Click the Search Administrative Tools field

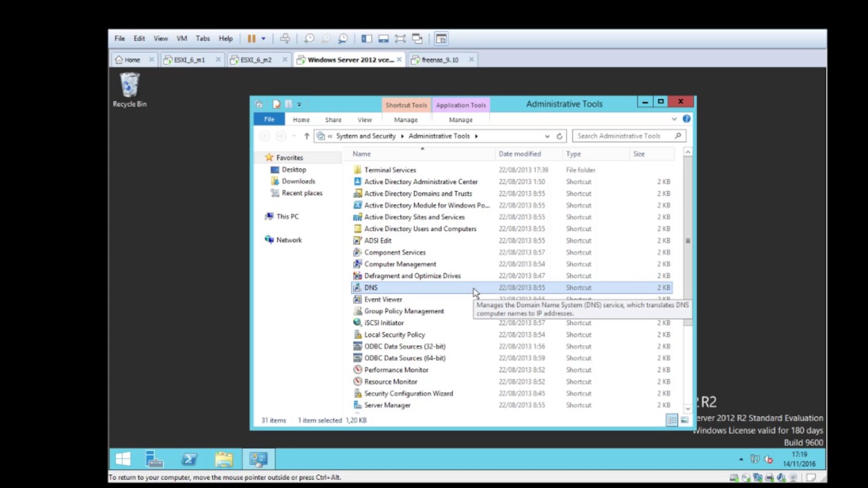[629, 136]
